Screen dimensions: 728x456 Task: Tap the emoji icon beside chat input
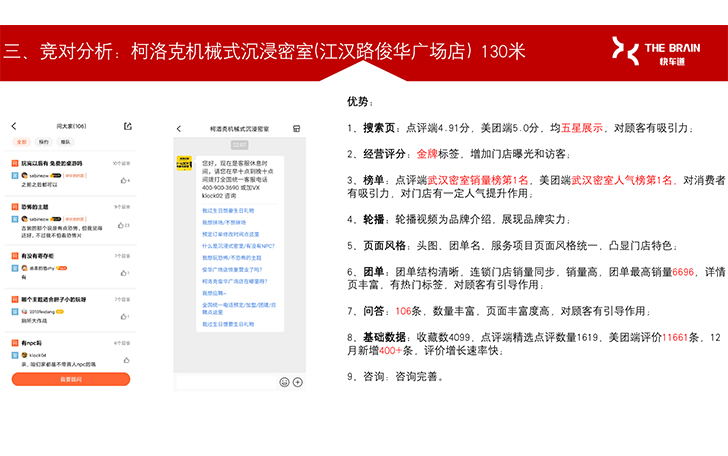(x=284, y=382)
